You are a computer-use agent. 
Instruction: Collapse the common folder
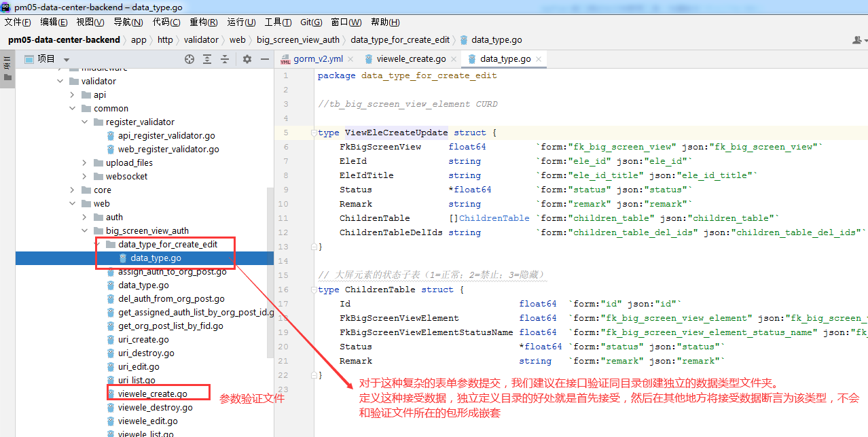point(73,108)
